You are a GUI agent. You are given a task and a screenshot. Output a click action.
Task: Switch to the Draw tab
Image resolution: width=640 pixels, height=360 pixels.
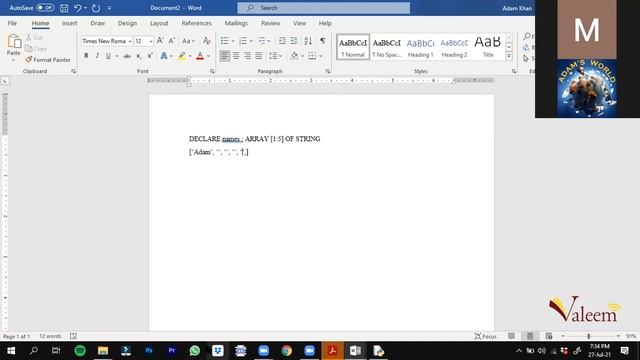98,23
